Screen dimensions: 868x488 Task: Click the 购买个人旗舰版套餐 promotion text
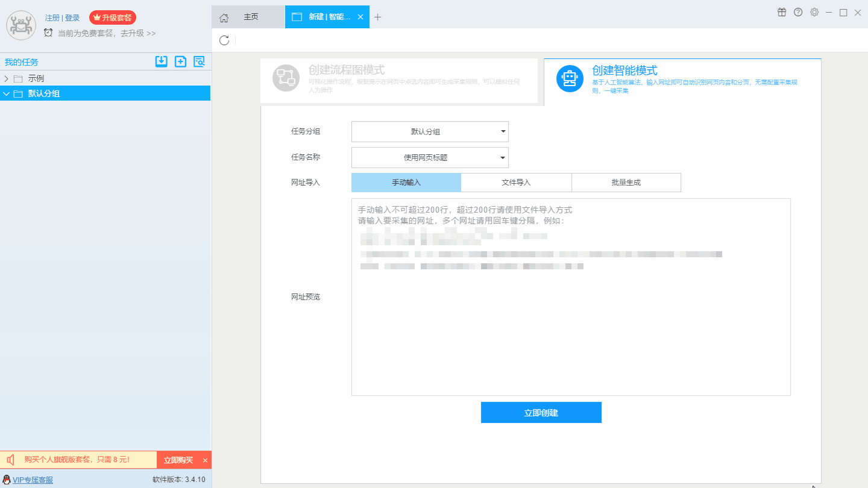[77, 460]
